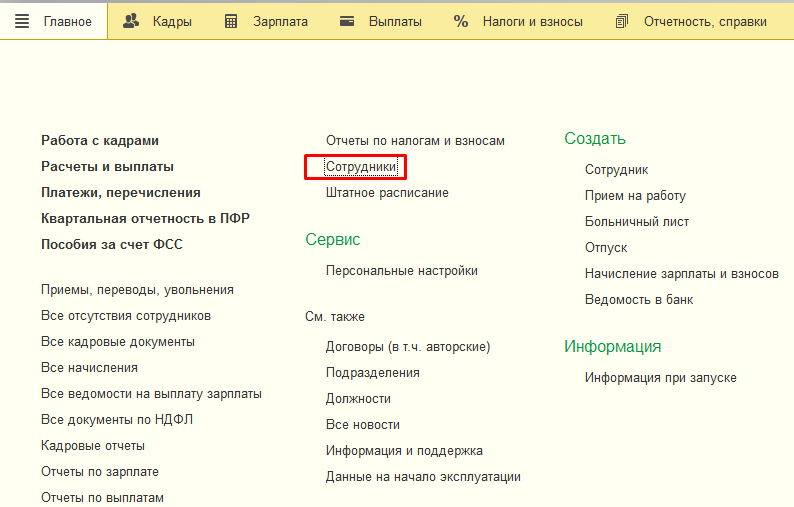Viewport: 794px width, 507px height.
Task: Open Данные на начало эксплуатации
Action: click(x=423, y=477)
